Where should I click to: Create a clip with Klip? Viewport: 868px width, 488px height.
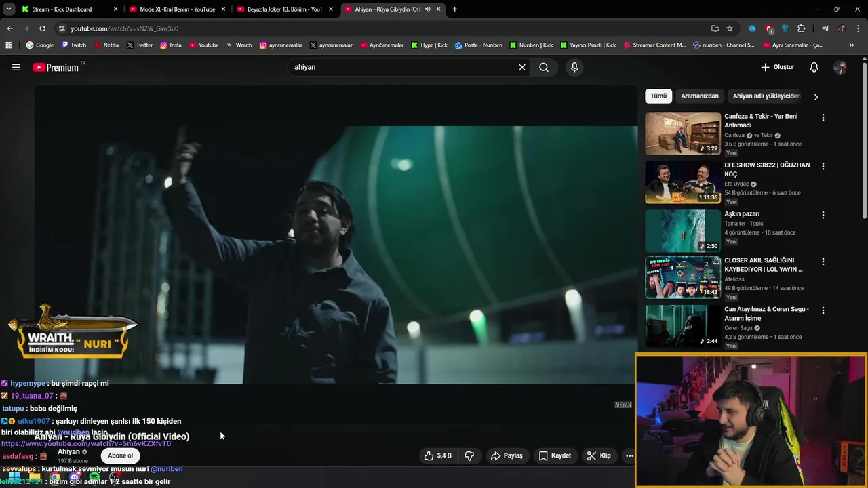point(599,455)
